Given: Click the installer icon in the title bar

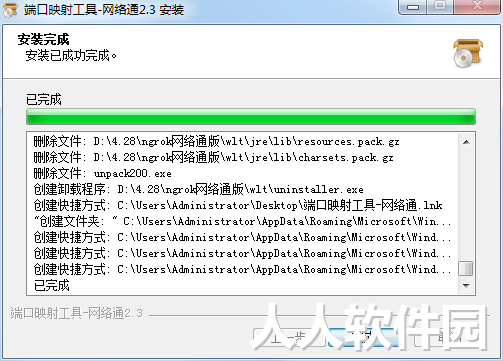Looking at the screenshot, I should coord(10,10).
